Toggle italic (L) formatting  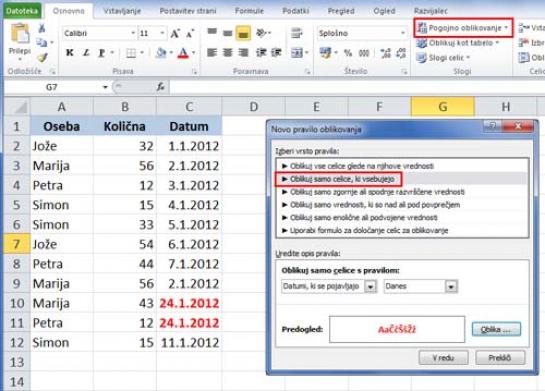coord(86,53)
